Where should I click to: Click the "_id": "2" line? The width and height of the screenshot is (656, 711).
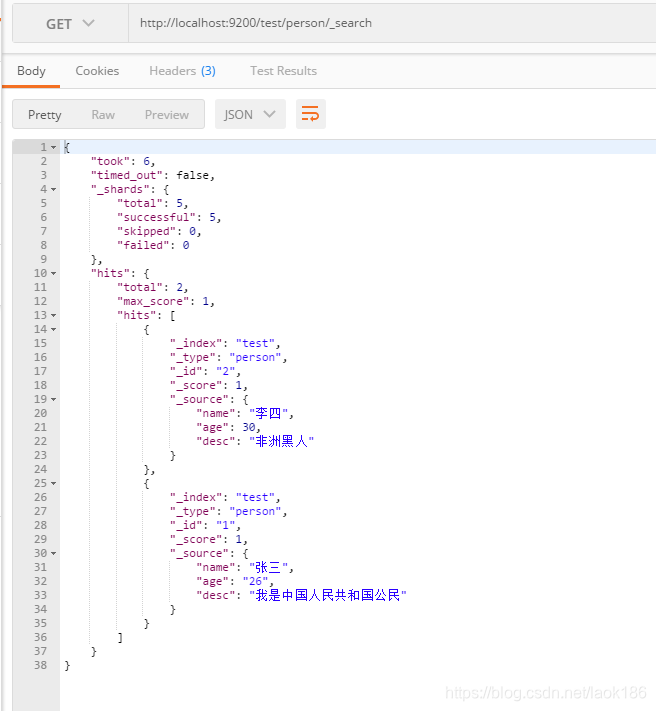pyautogui.click(x=205, y=371)
